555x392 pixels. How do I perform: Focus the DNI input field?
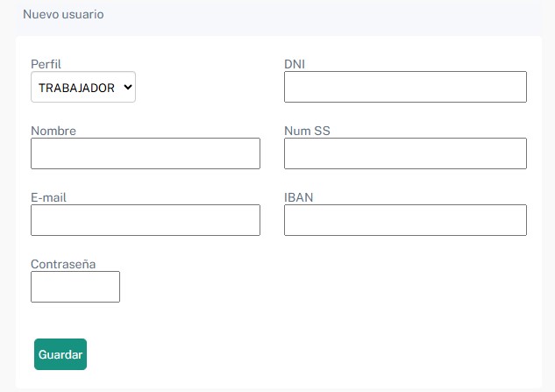coord(405,87)
